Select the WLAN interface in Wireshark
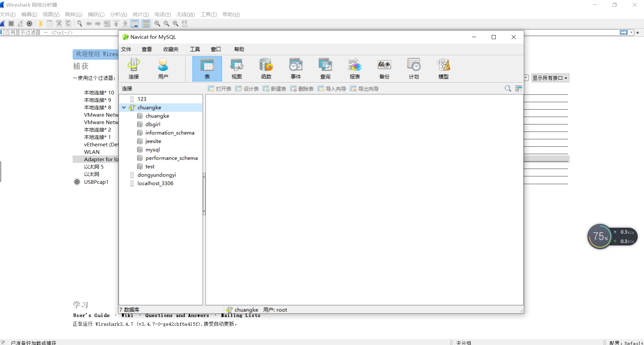The height and width of the screenshot is (345, 644). point(92,152)
